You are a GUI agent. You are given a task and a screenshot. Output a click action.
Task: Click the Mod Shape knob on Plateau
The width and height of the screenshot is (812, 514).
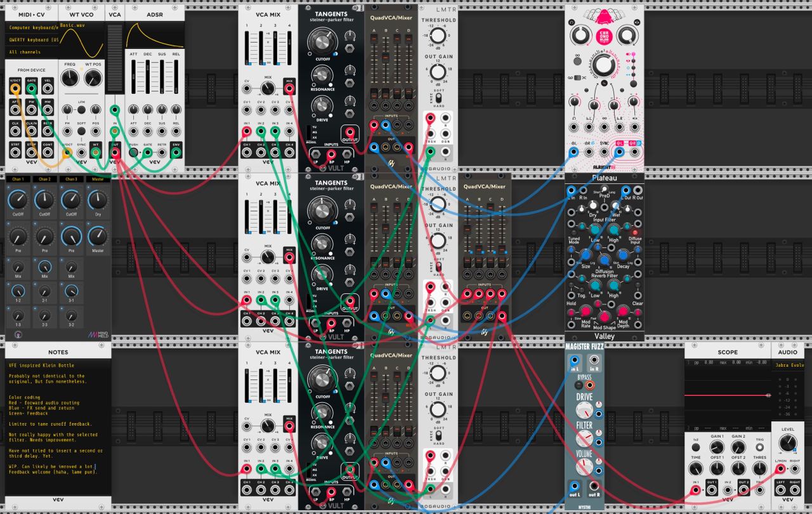(605, 316)
